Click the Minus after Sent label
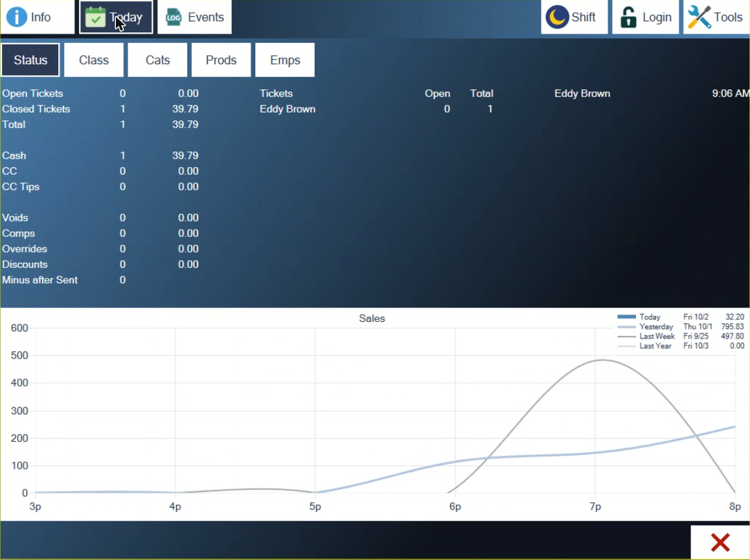The image size is (750, 560). pos(40,280)
